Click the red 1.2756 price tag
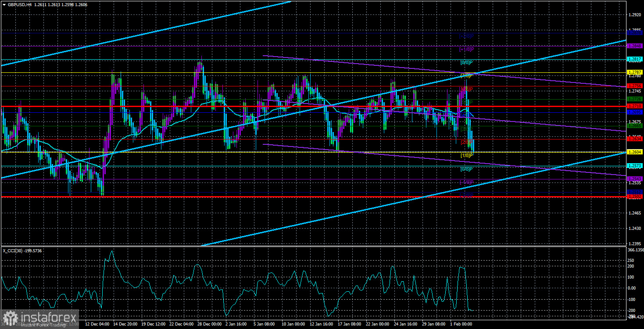 coord(635,86)
